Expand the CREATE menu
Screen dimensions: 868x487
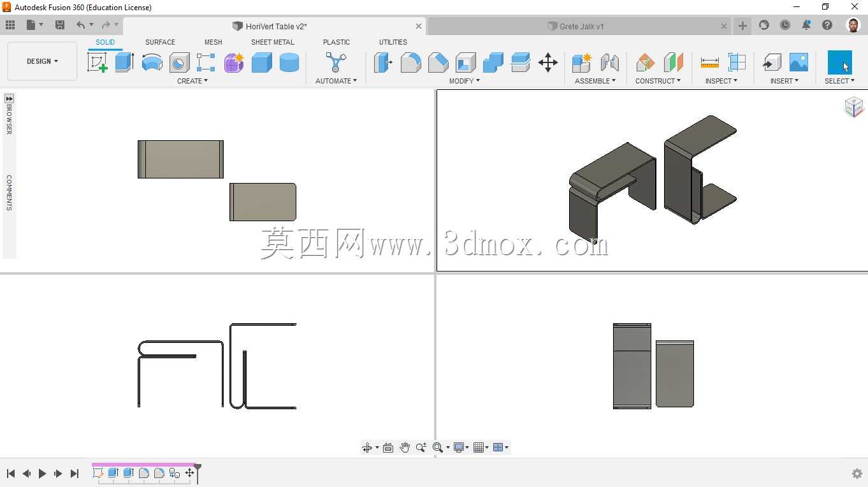(x=192, y=81)
